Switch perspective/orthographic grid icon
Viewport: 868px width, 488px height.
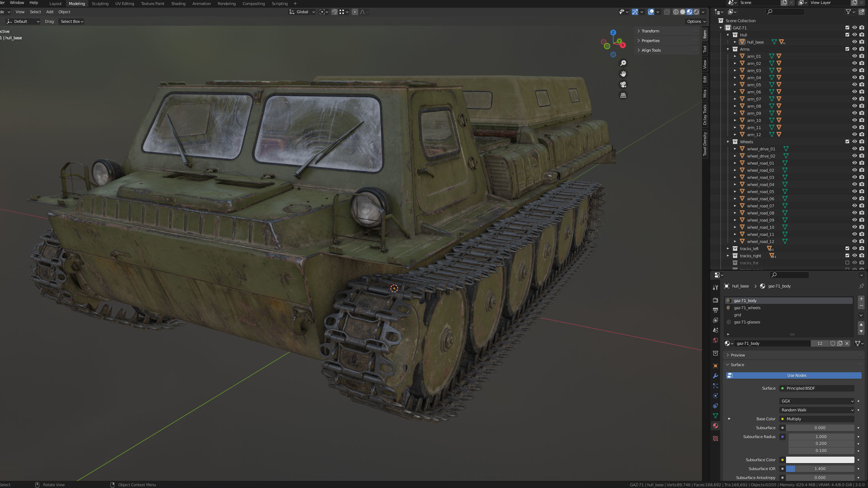pos(623,95)
